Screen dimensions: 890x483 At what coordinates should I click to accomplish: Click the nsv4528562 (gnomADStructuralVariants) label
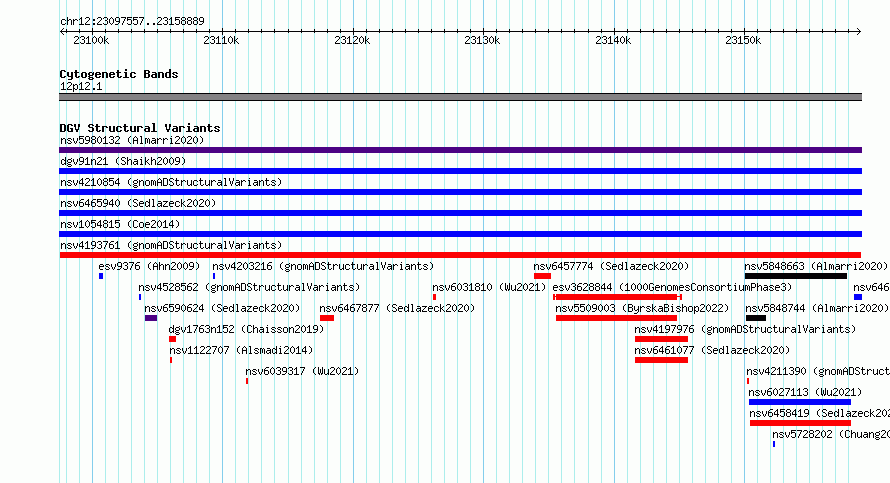coord(249,287)
